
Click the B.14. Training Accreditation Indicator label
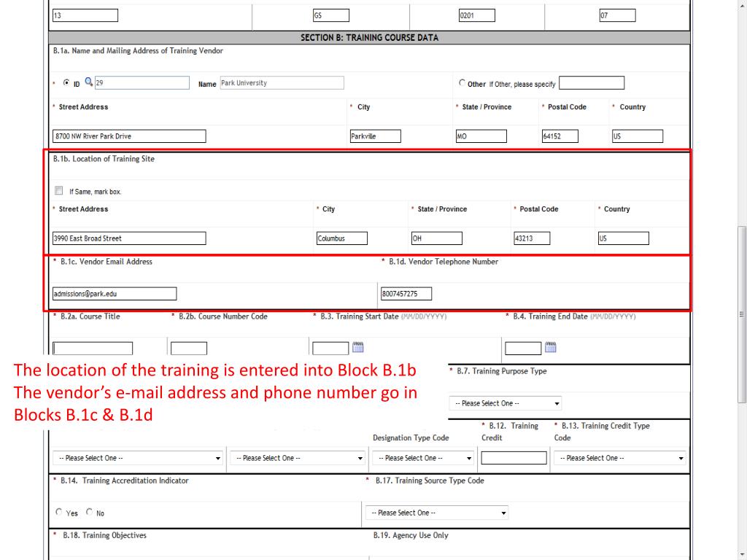point(124,481)
